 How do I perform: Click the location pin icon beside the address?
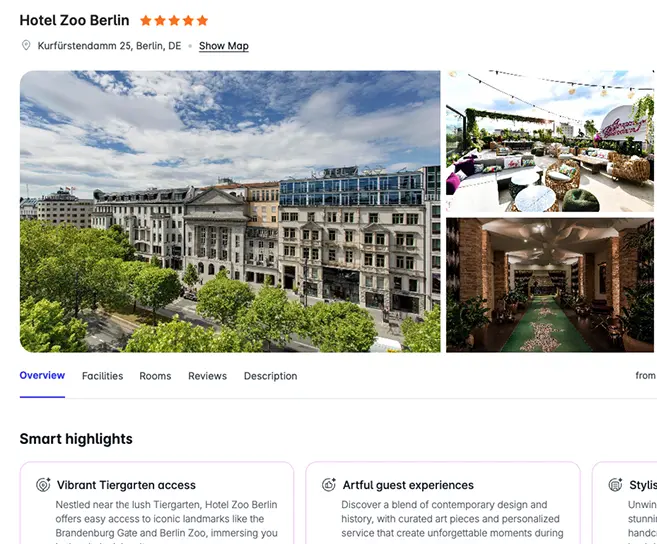(26, 45)
